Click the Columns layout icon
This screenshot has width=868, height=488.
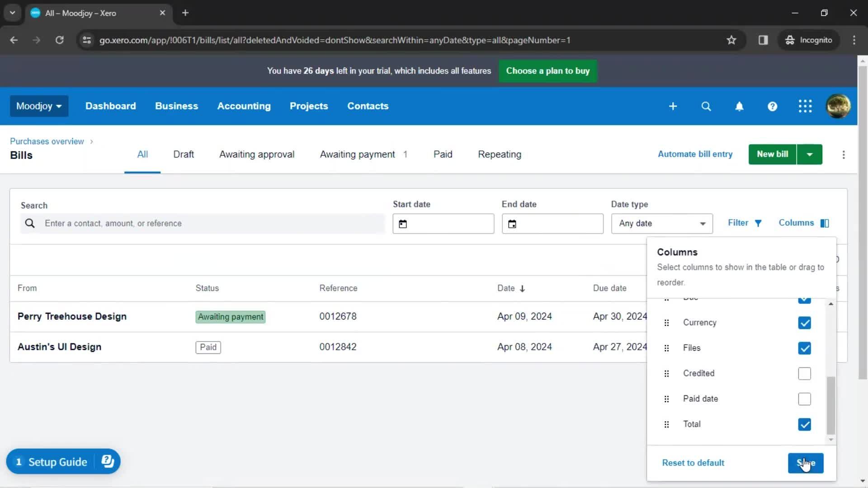coord(825,223)
